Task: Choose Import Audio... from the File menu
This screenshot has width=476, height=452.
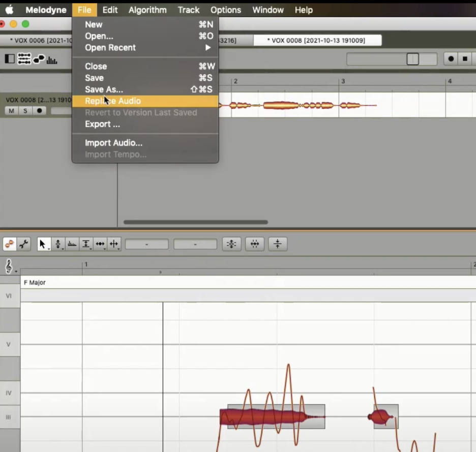Action: pyautogui.click(x=145, y=143)
